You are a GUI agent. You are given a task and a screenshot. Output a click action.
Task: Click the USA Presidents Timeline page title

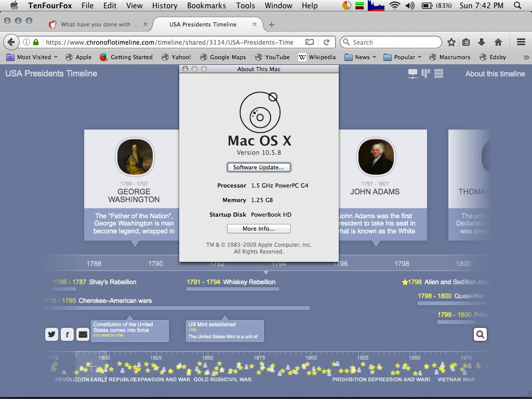(x=51, y=74)
